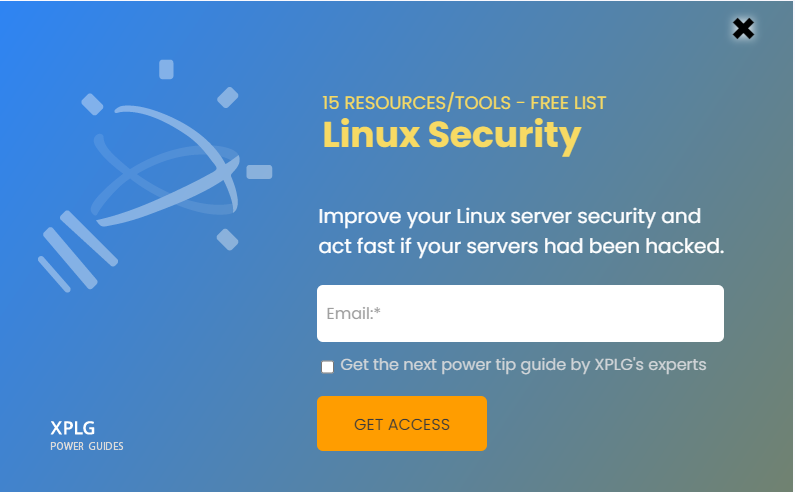Image resolution: width=795 pixels, height=492 pixels.
Task: Click the Linux Security heading
Action: tap(452, 135)
